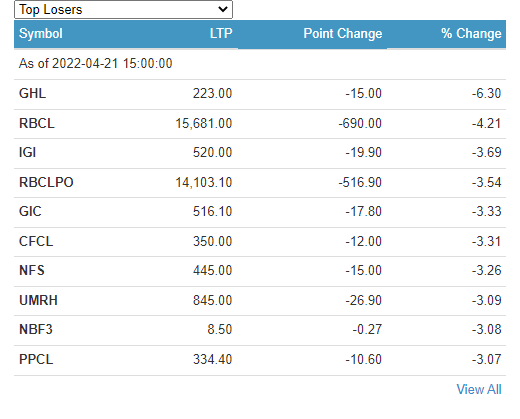Viewport: 520px width, 419px height.
Task: Open the View All link
Action: tap(479, 389)
